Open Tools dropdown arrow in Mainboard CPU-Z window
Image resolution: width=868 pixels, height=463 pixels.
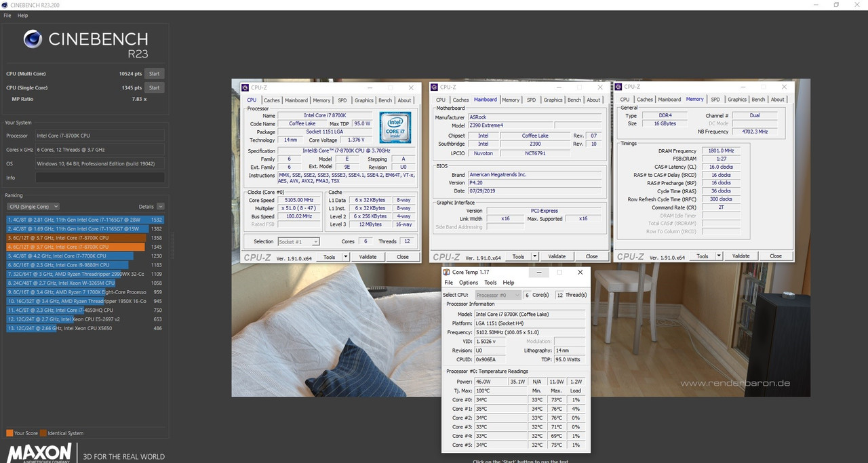tap(535, 257)
